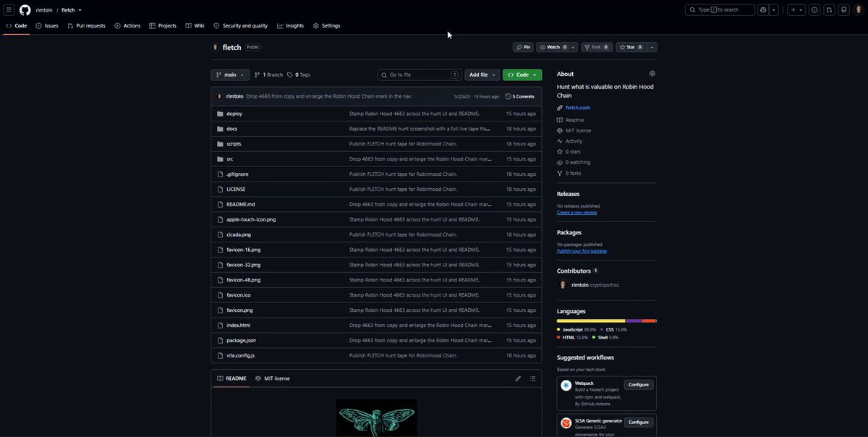Image resolution: width=868 pixels, height=437 pixels.
Task: Star the fletch repository
Action: pos(631,47)
